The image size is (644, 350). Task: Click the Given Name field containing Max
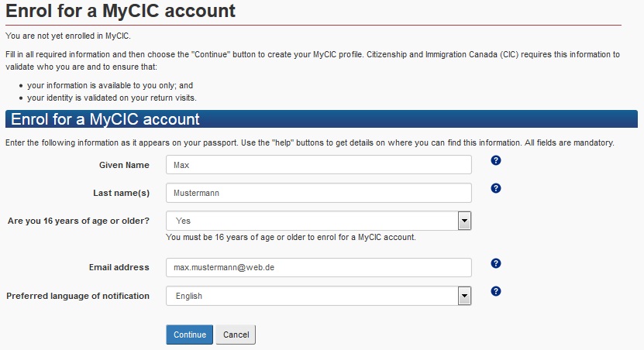point(319,164)
